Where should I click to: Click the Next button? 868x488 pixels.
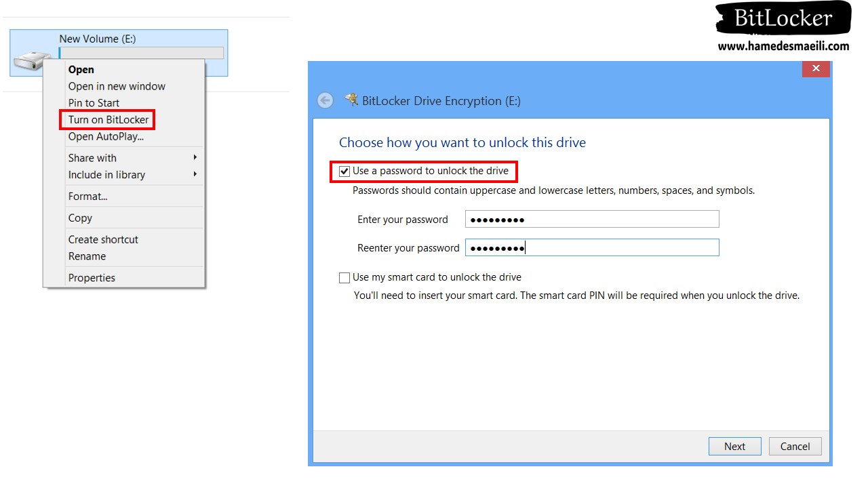[x=734, y=446]
